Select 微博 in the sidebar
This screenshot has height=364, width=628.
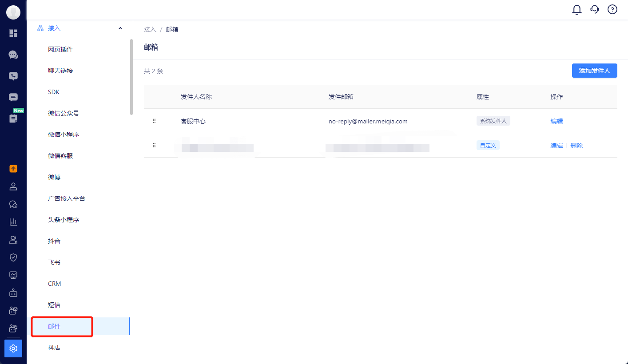tap(54, 177)
